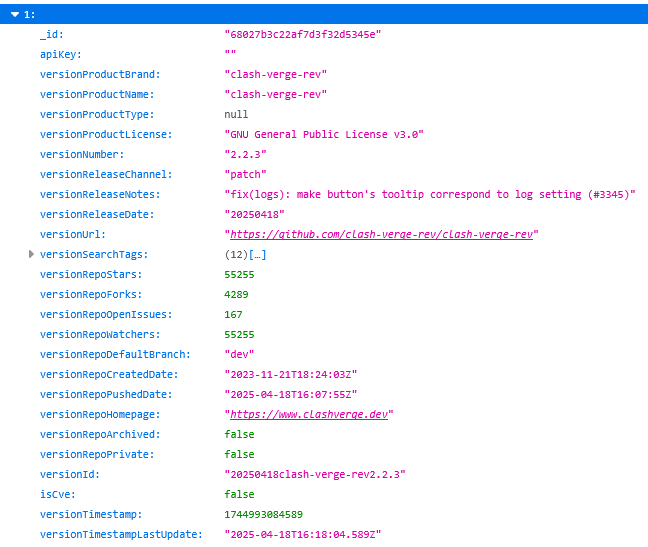
Task: Select the version number value 2.2.3
Action: coord(245,154)
